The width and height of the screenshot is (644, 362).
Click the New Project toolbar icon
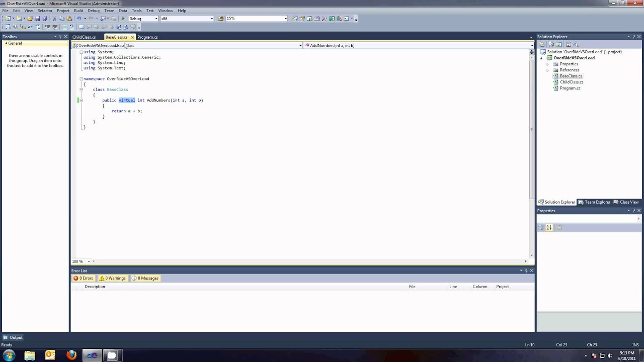coord(8,19)
